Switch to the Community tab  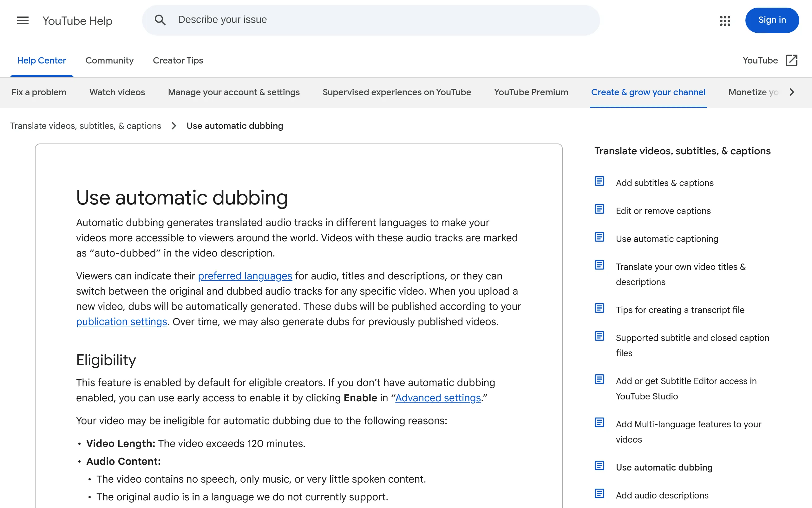109,60
